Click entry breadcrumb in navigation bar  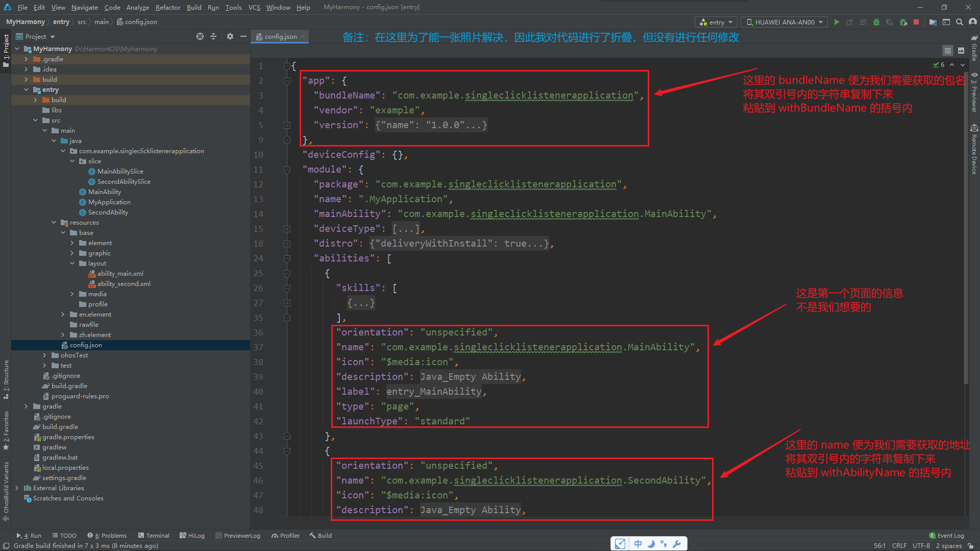pos(61,21)
